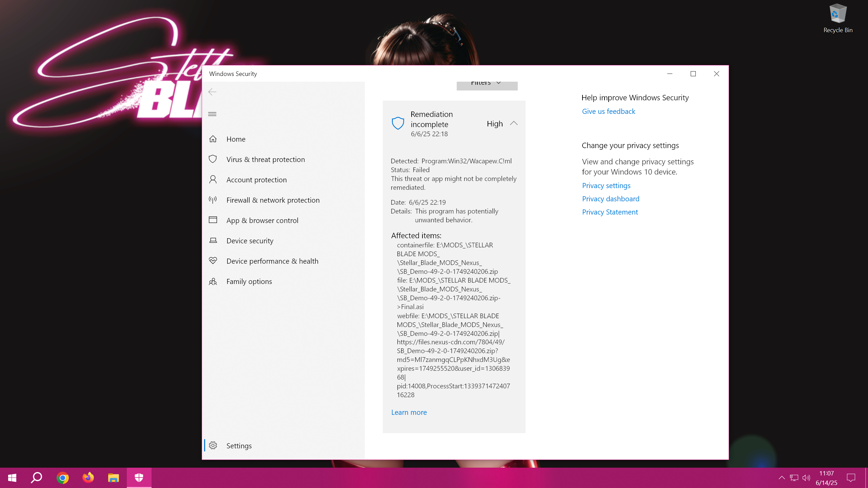The width and height of the screenshot is (868, 488).
Task: Click Learn more about the threat
Action: click(x=409, y=412)
